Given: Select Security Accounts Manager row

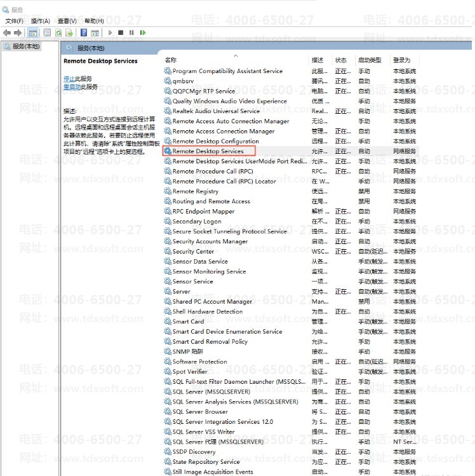Looking at the screenshot, I should point(291,241).
